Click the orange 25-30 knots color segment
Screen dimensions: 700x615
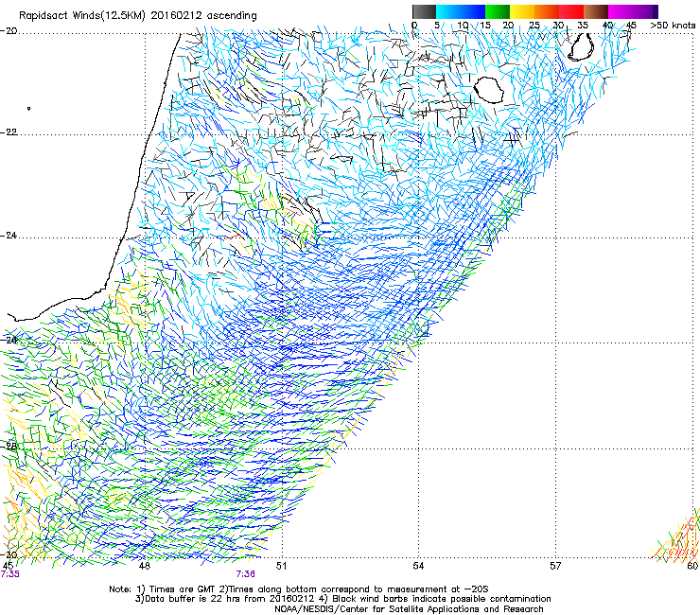(547, 11)
